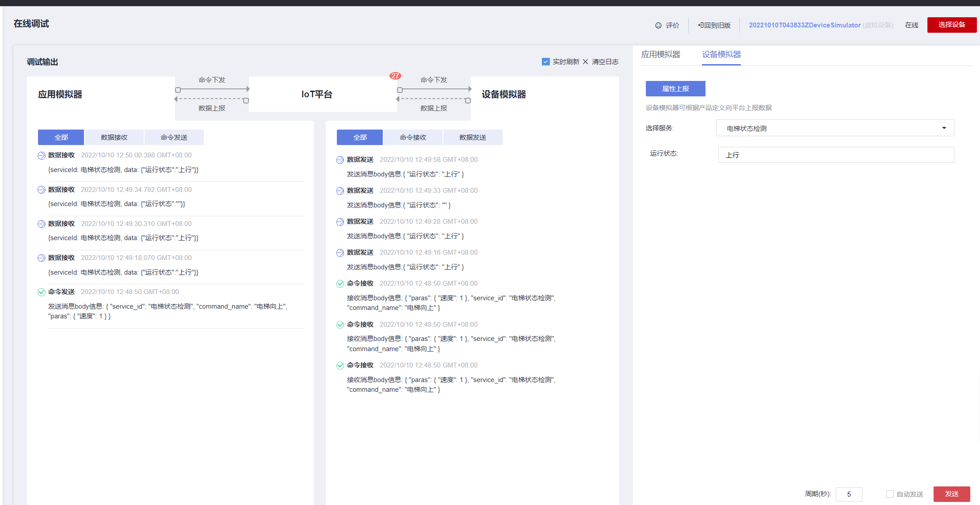Click the 回到旧版 return icon link
980x505 pixels.
pyautogui.click(x=701, y=25)
